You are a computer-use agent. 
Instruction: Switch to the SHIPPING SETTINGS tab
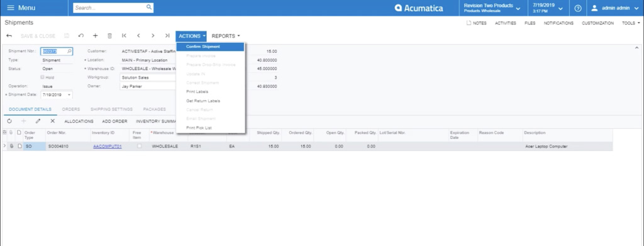coord(112,109)
